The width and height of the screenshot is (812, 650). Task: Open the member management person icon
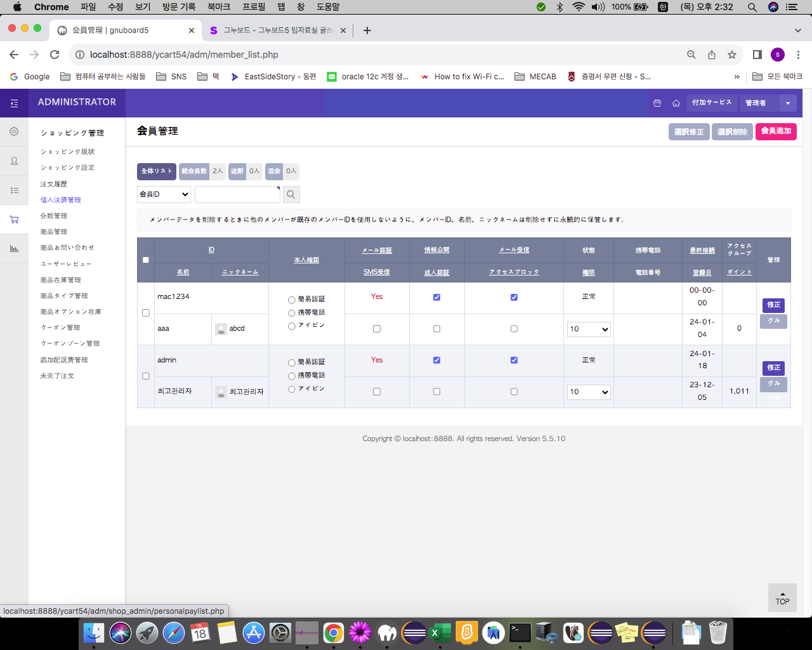point(14,161)
